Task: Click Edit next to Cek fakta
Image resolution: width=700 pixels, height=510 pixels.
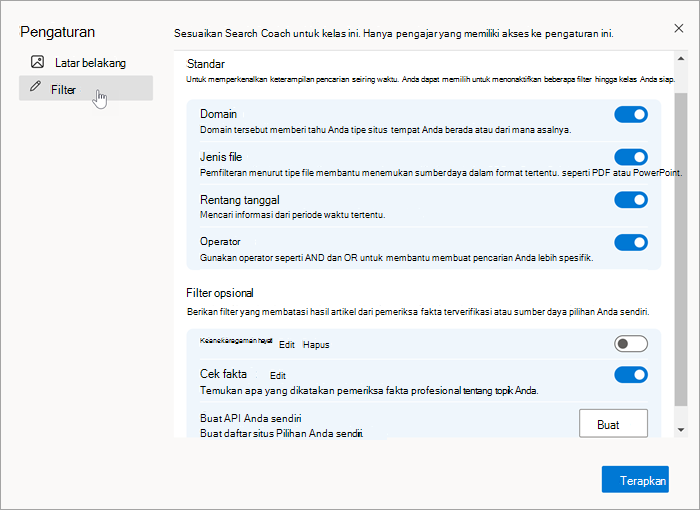Action: point(278,376)
